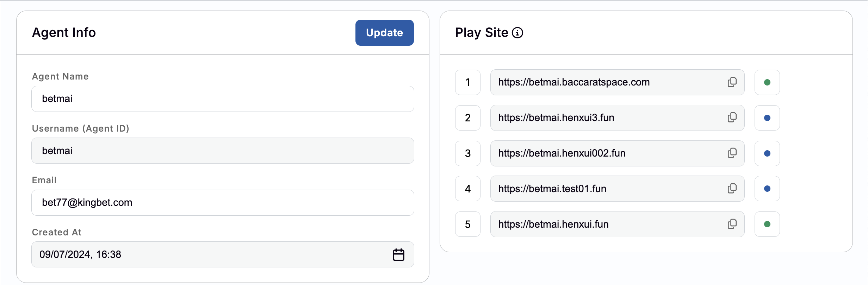This screenshot has height=285, width=868.
Task: Select the baccaratspace.com URL field
Action: coord(606,82)
